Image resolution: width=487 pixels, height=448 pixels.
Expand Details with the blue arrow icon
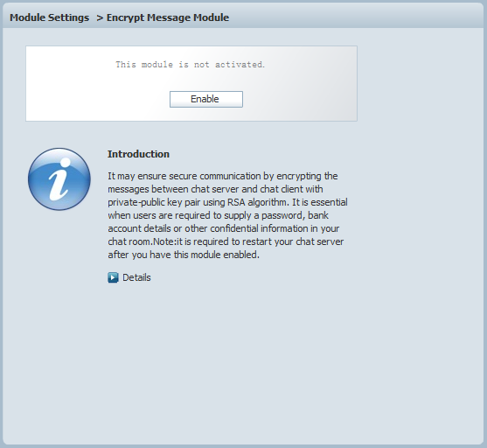113,277
